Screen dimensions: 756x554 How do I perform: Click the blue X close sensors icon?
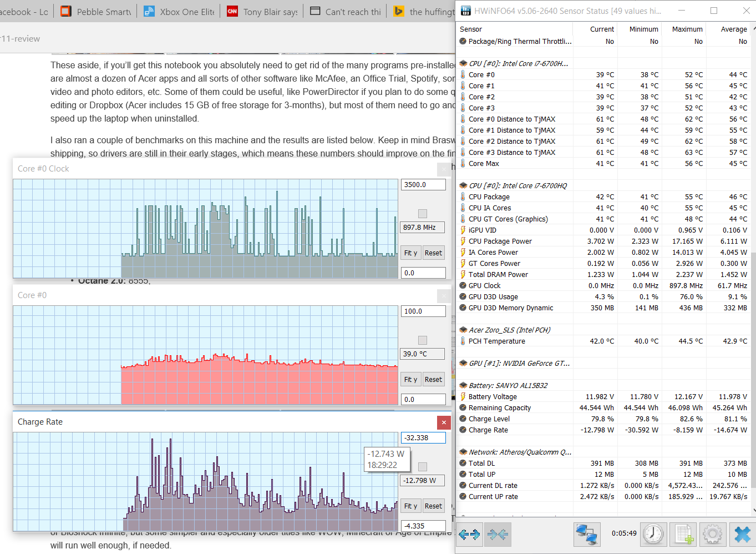coord(742,535)
